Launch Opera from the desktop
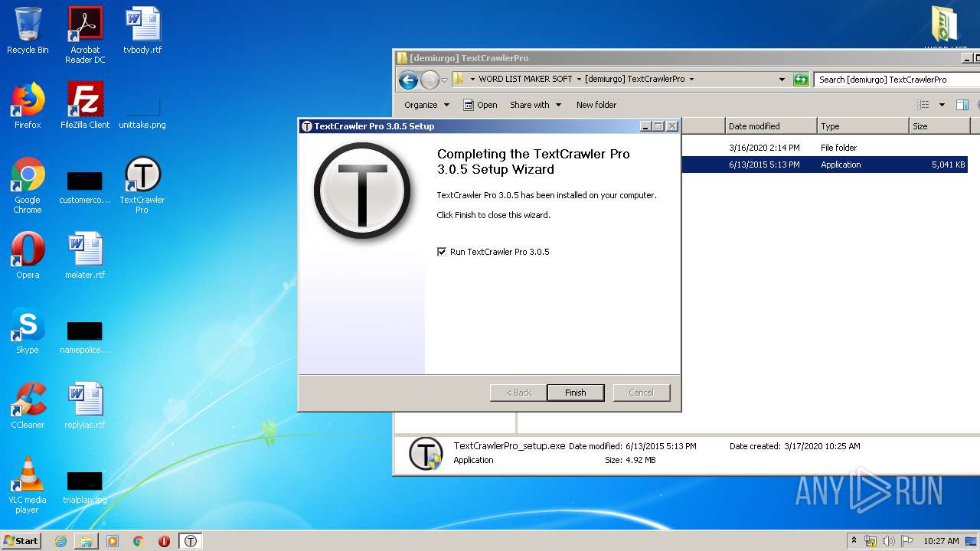 click(28, 256)
